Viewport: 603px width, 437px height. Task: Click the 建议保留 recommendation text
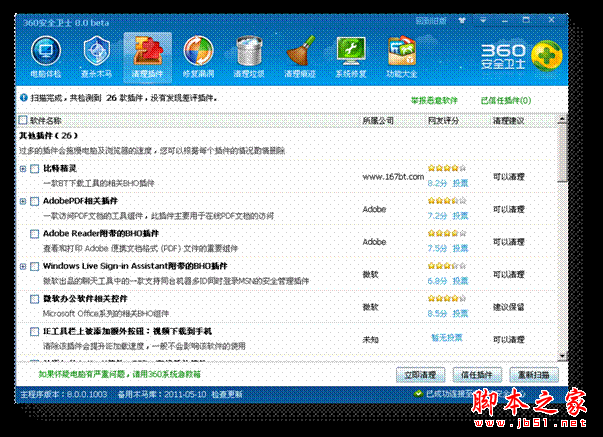[x=509, y=307]
